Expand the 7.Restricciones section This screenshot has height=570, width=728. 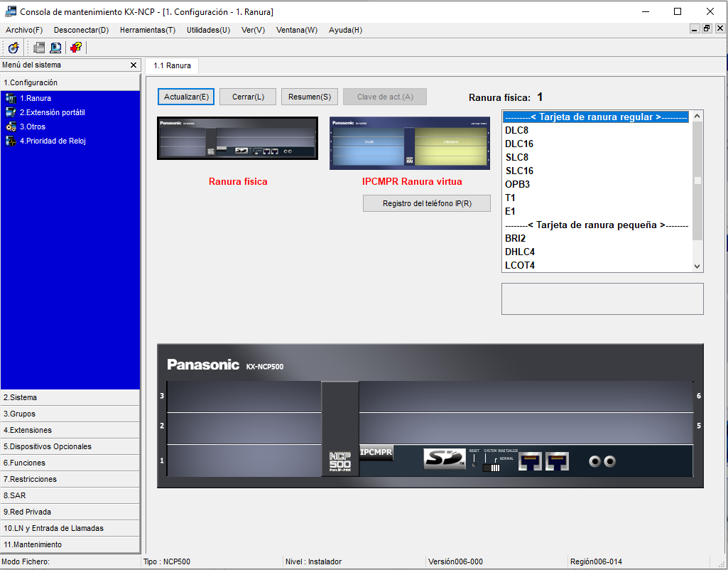[70, 479]
